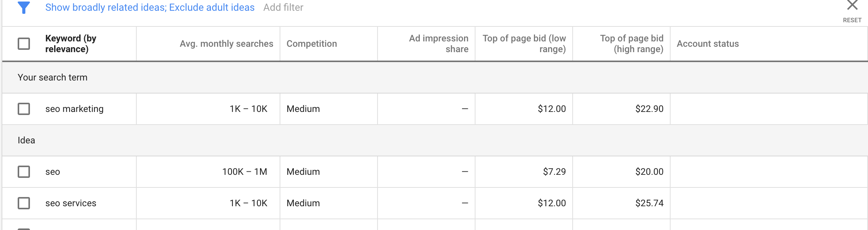The width and height of the screenshot is (868, 230).
Task: Sort by Avg. monthly searches column
Action: (227, 44)
